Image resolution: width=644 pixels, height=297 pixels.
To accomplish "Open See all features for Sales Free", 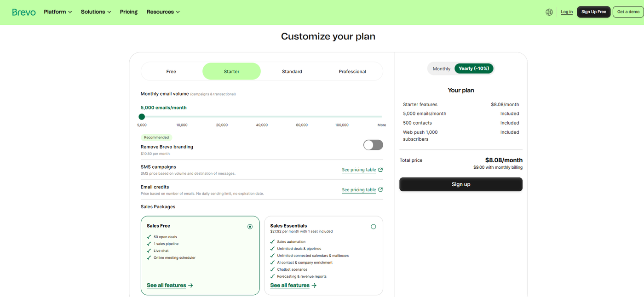I will (x=167, y=286).
